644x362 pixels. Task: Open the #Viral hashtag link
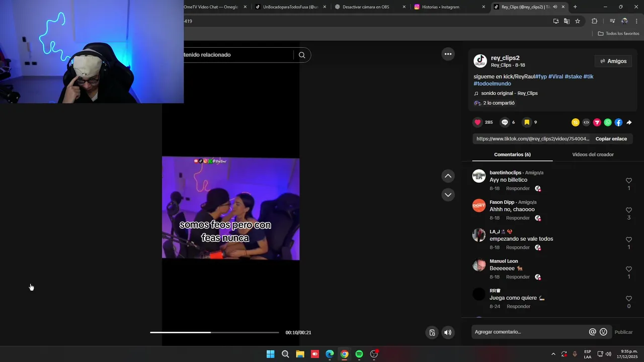(555, 76)
